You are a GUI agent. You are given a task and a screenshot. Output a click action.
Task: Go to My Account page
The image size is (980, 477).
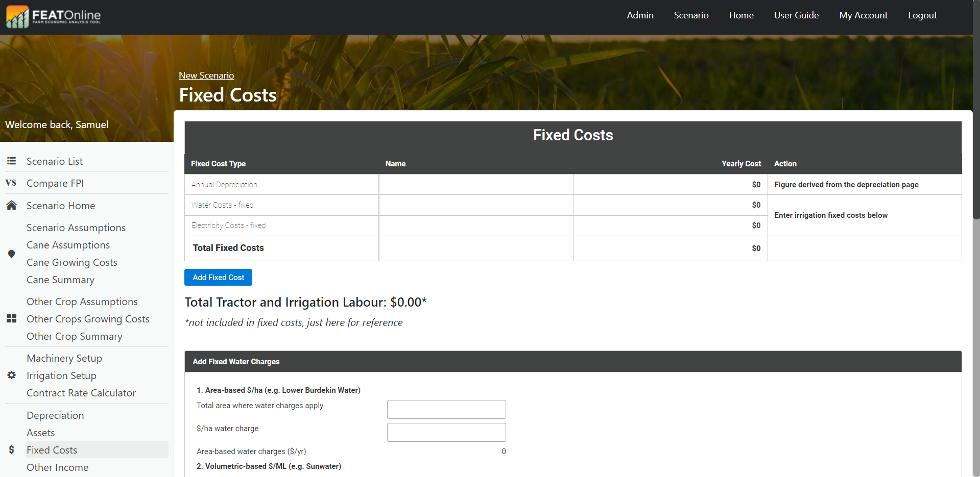[863, 15]
